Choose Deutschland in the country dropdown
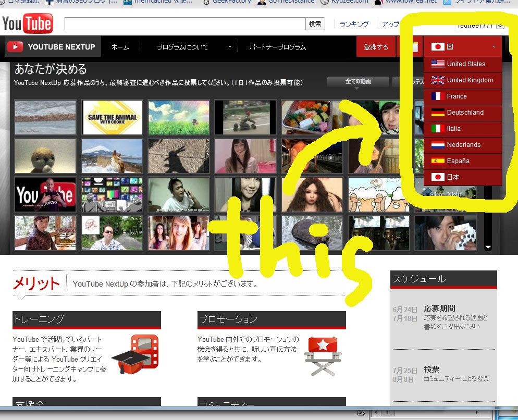 click(x=463, y=113)
